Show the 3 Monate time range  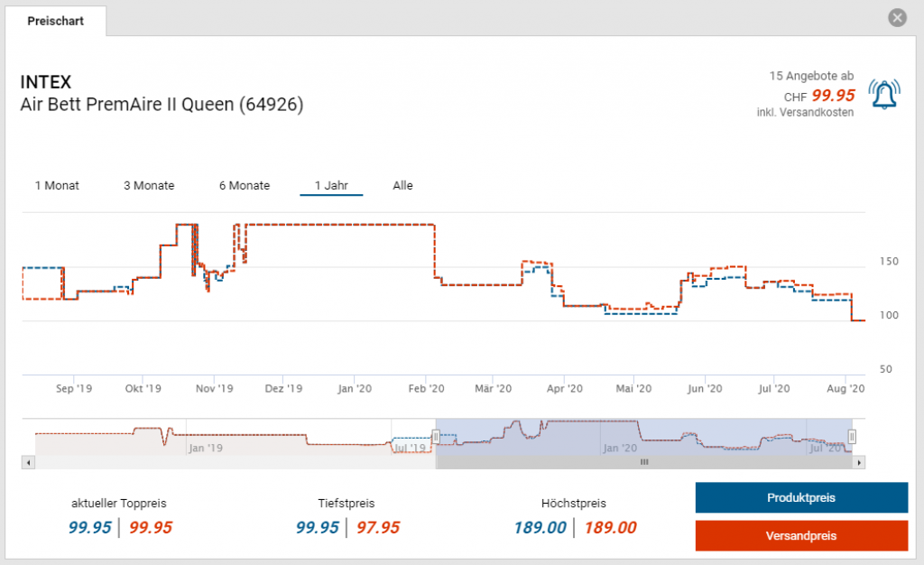tap(149, 186)
